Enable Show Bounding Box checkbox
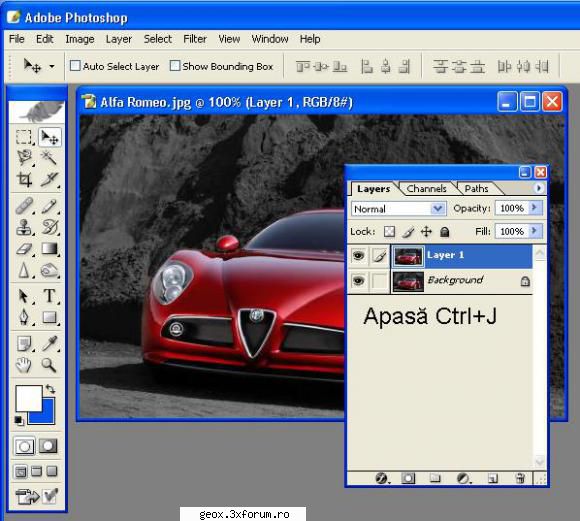Image resolution: width=580 pixels, height=521 pixels. [175, 66]
